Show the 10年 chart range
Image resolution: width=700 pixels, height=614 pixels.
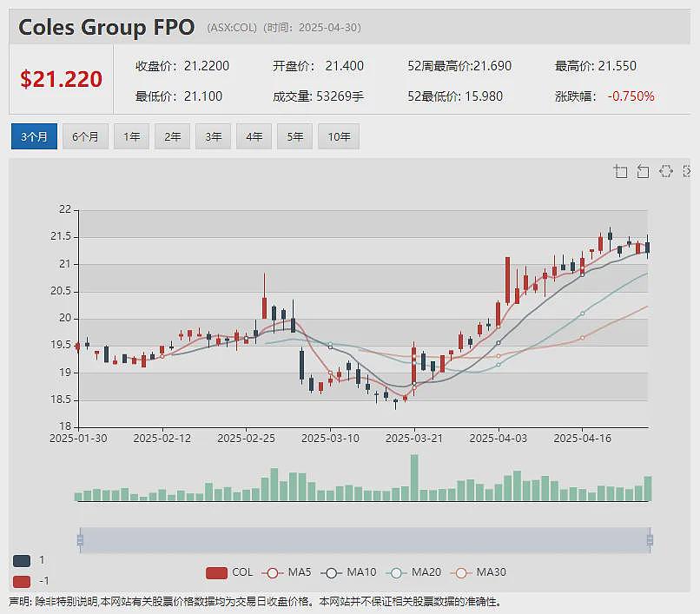(339, 136)
